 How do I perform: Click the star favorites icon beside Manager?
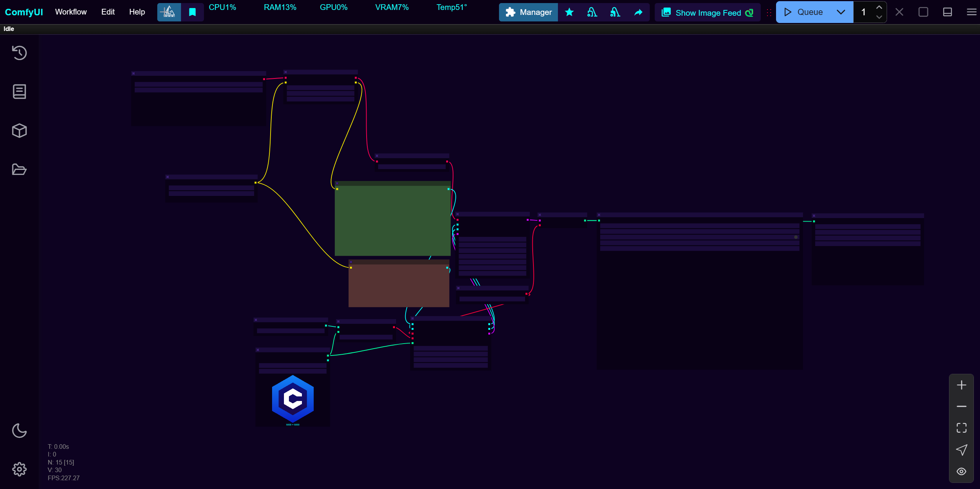click(569, 12)
